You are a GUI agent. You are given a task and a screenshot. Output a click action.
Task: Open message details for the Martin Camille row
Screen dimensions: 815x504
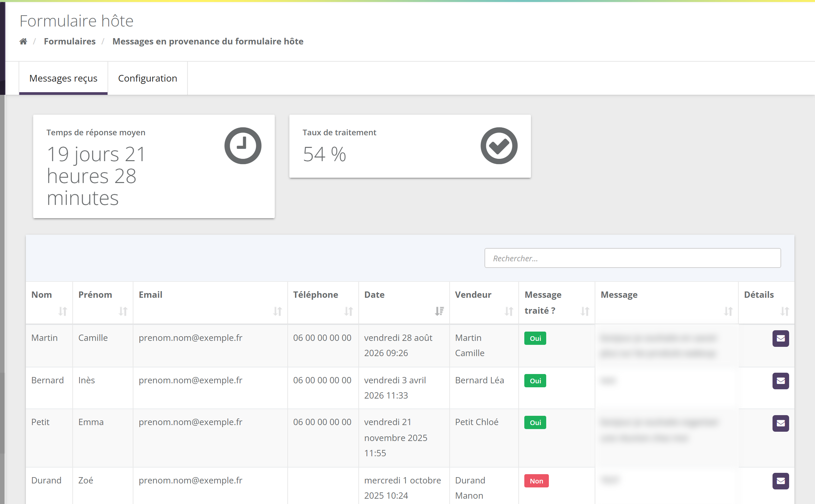pyautogui.click(x=780, y=338)
